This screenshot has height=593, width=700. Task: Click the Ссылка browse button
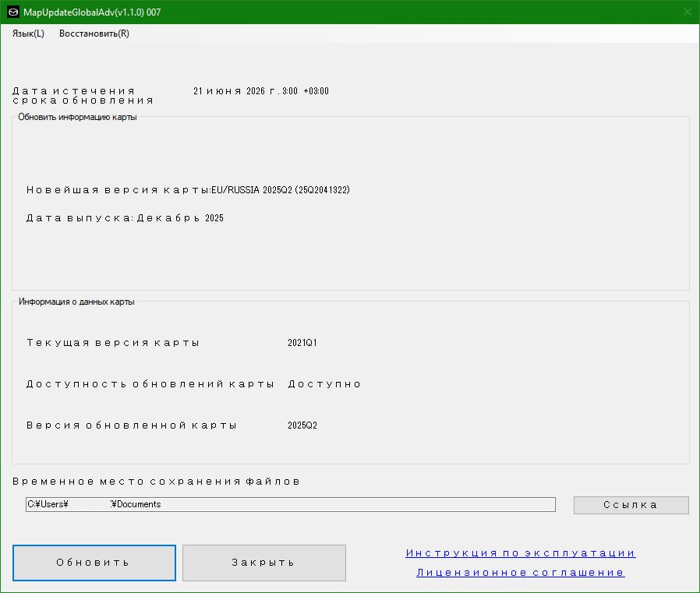click(631, 505)
